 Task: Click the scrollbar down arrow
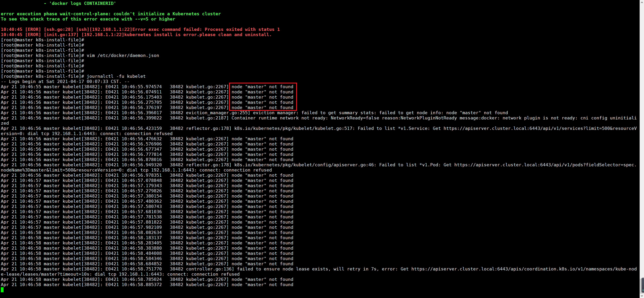(x=642, y=296)
